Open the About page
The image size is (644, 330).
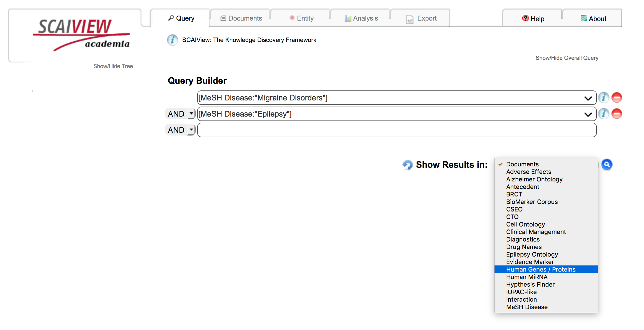(x=593, y=19)
